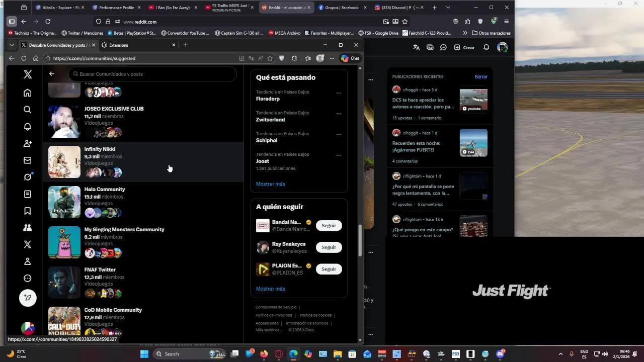Open Reddit chat bubble icon

443,47
